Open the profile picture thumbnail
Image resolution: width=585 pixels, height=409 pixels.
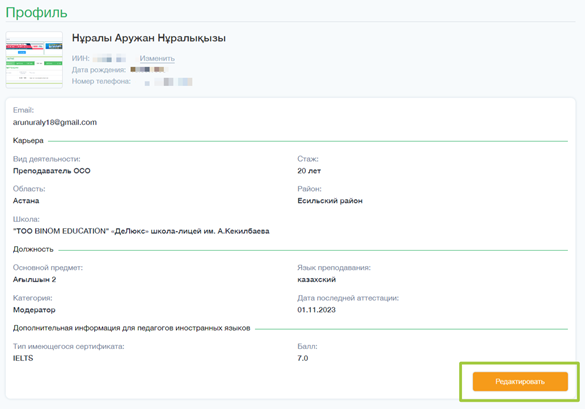34,60
